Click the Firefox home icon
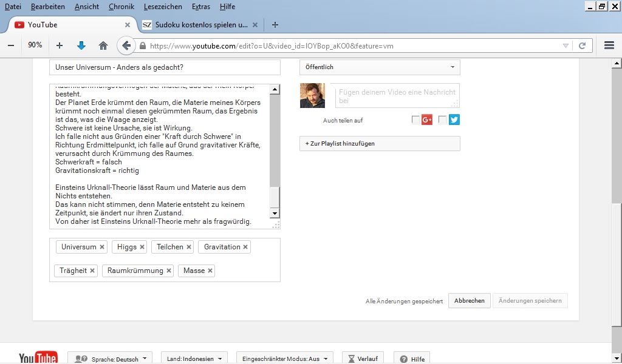 tap(103, 45)
